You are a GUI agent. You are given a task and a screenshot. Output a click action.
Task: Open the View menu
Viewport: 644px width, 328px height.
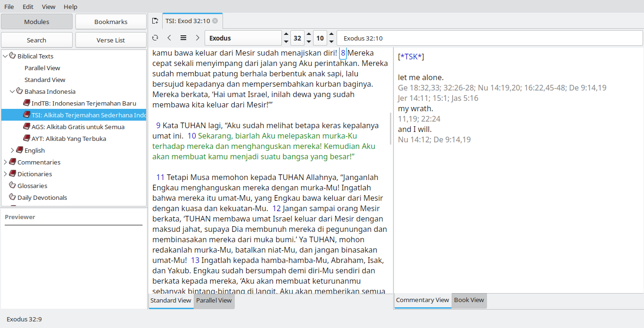(x=49, y=7)
